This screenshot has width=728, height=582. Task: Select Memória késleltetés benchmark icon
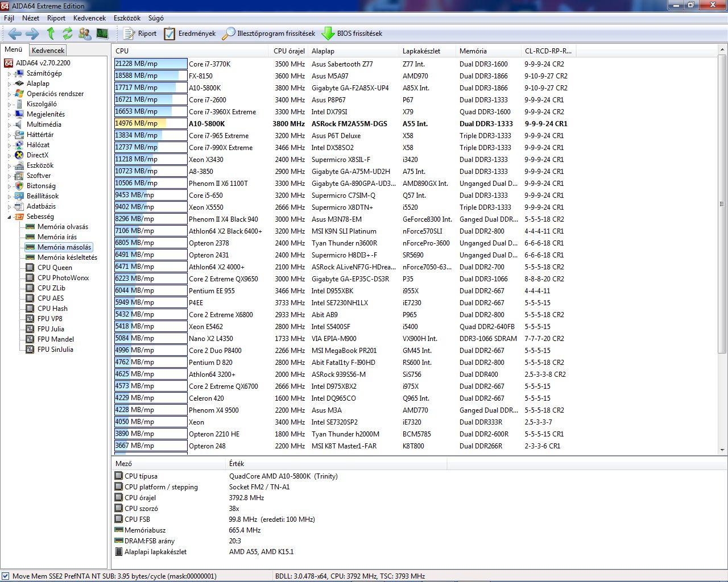coord(30,257)
